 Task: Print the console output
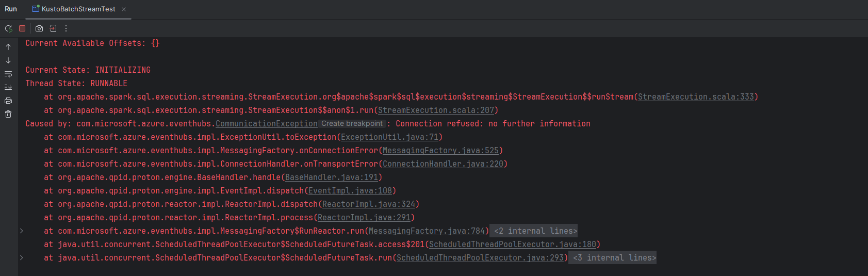(8, 101)
